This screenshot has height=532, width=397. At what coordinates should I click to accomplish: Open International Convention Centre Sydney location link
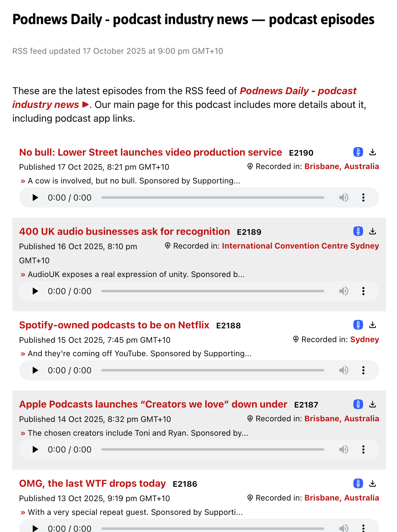(x=300, y=246)
